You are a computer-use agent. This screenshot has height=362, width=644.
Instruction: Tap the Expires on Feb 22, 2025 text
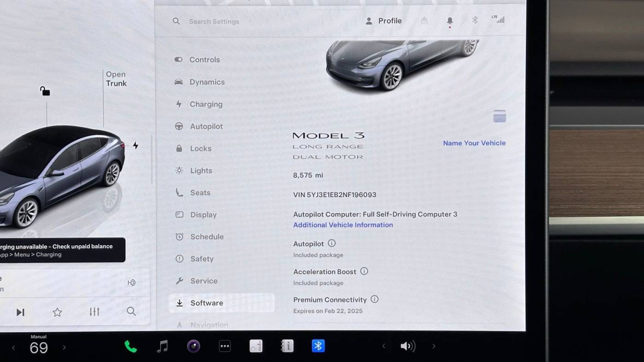coord(328,311)
